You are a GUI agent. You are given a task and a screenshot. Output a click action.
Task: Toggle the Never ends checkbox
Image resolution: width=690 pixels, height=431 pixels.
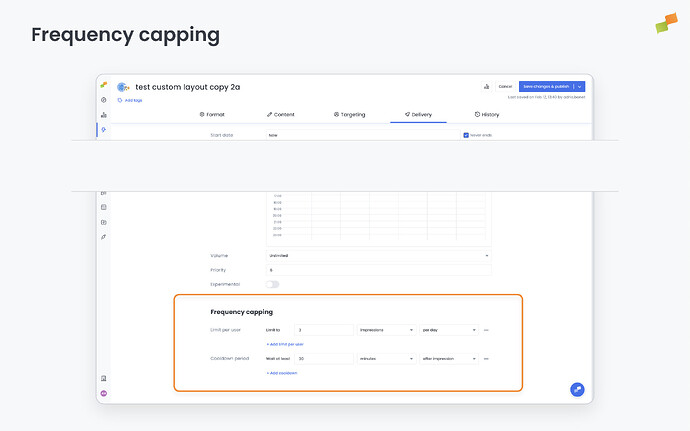(x=466, y=135)
